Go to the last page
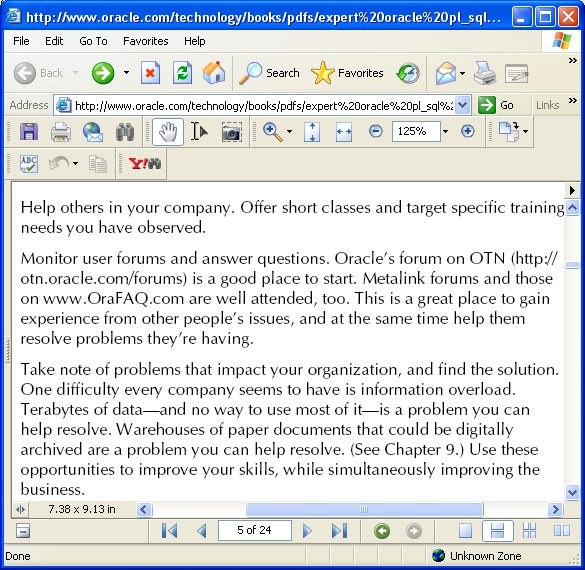Screen dimensions: 585x570 coord(339,530)
